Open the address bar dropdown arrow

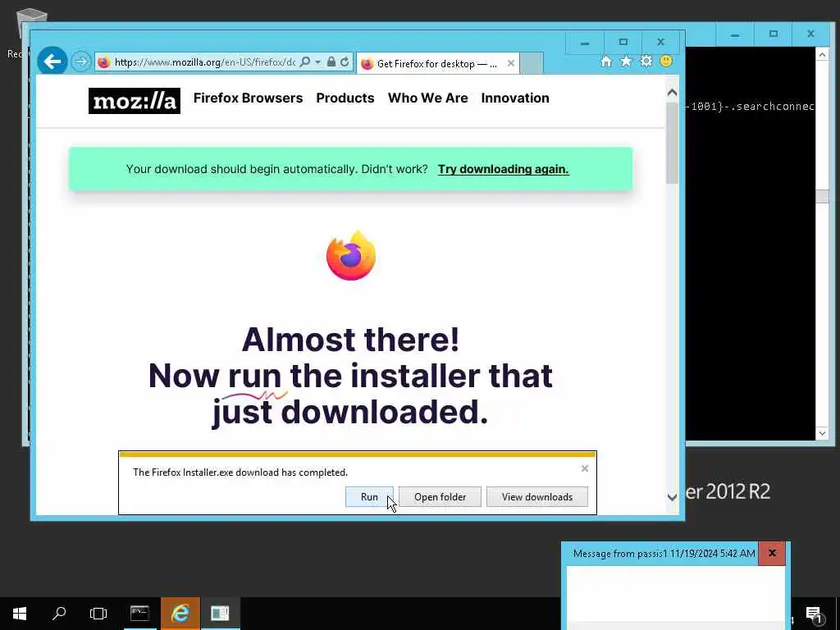(317, 62)
